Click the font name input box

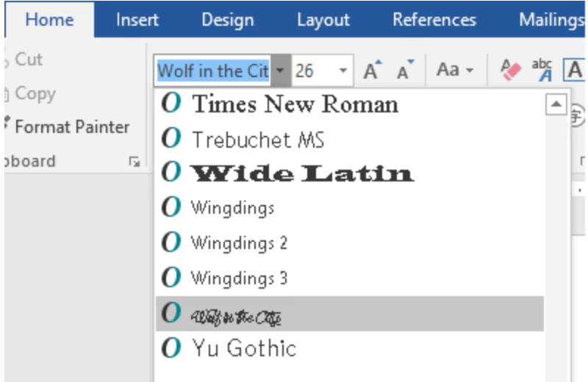(x=213, y=71)
